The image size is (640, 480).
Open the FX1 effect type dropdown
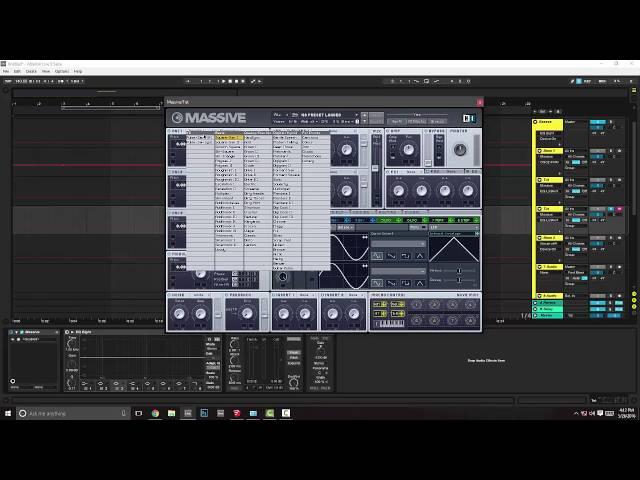point(413,172)
